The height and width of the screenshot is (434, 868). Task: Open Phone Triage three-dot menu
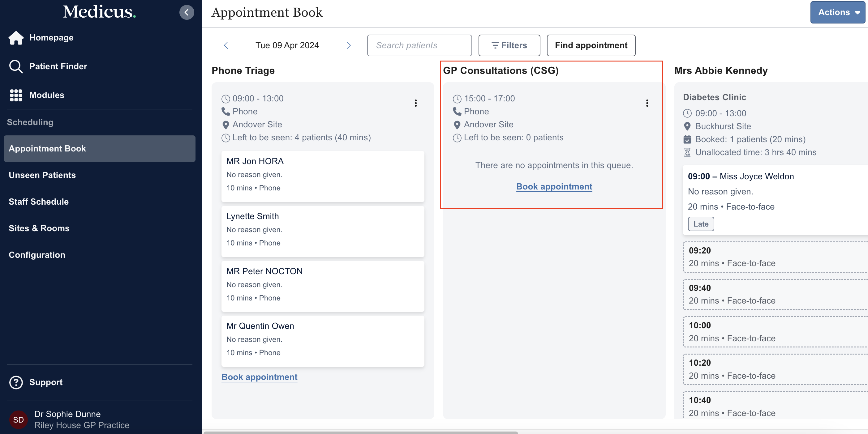pos(415,103)
